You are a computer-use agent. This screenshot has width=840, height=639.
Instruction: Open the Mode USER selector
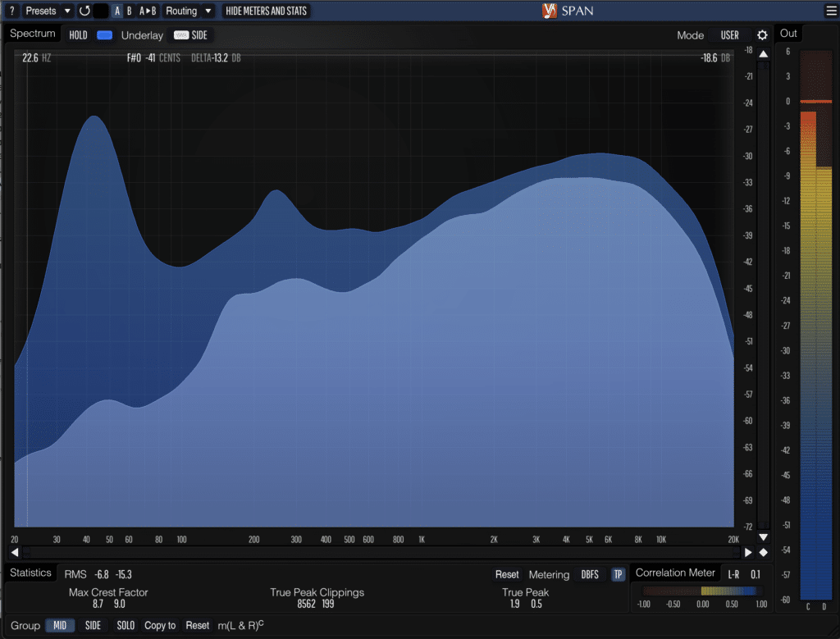coord(729,35)
